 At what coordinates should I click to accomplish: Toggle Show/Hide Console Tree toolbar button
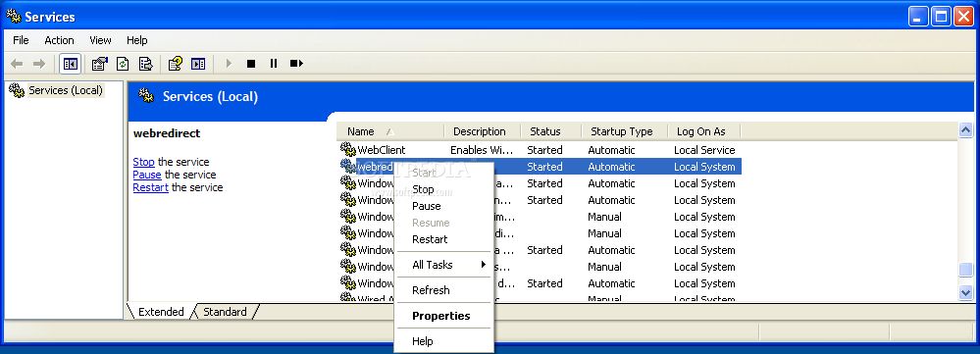[x=70, y=64]
